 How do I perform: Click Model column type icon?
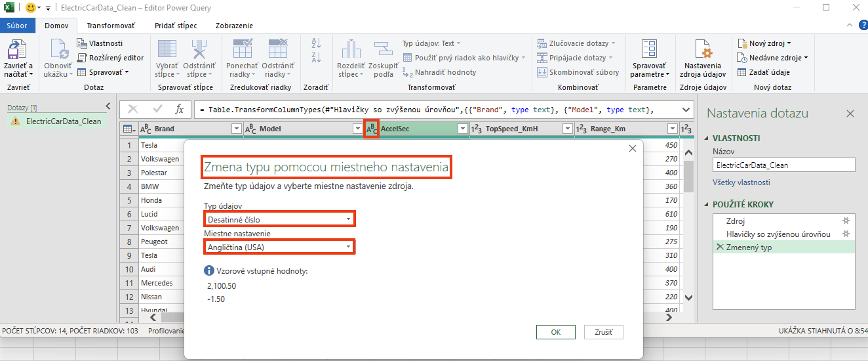[251, 129]
